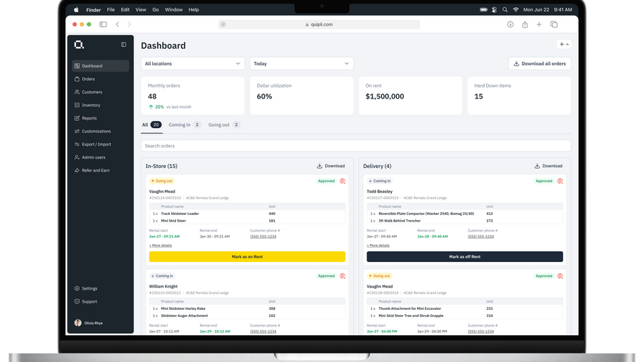Screen dimensions: 644x362
Task: Click the Safari share icon
Action: coord(525,24)
